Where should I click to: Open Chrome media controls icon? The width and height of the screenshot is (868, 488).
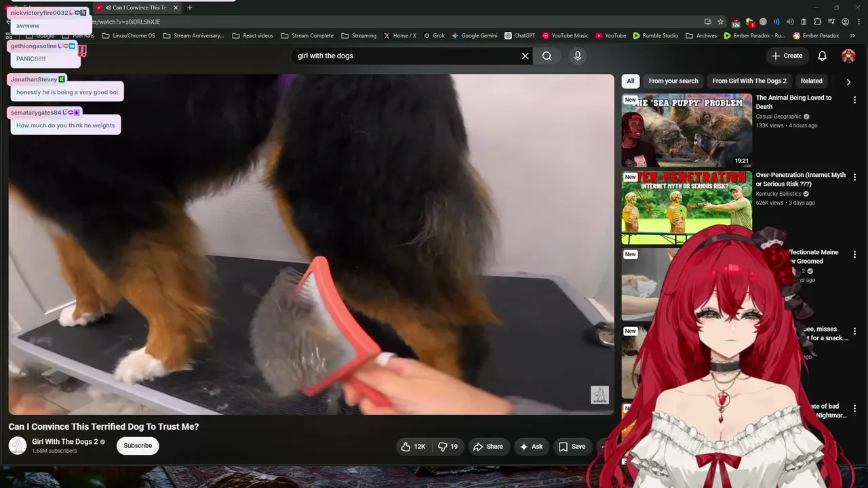831,22
